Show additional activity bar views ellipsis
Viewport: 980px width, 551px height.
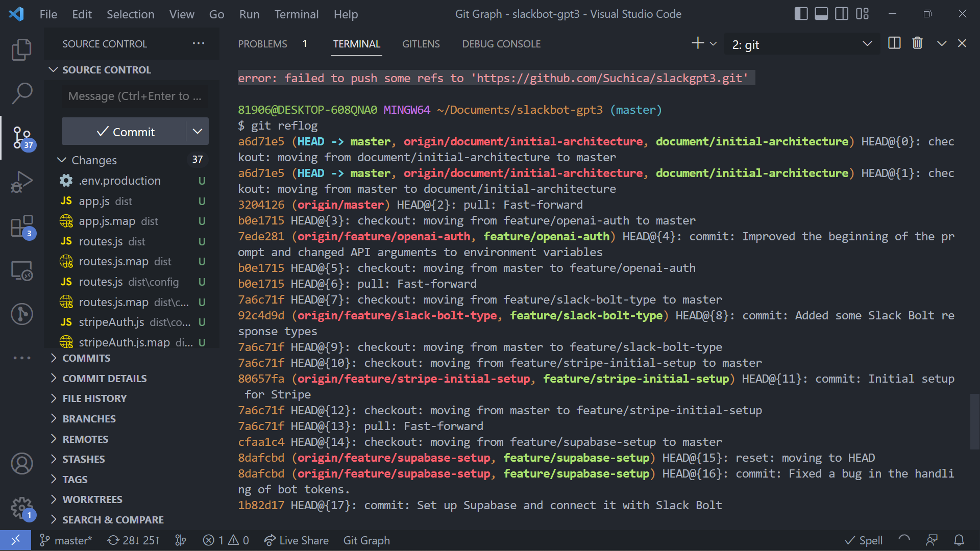[21, 358]
